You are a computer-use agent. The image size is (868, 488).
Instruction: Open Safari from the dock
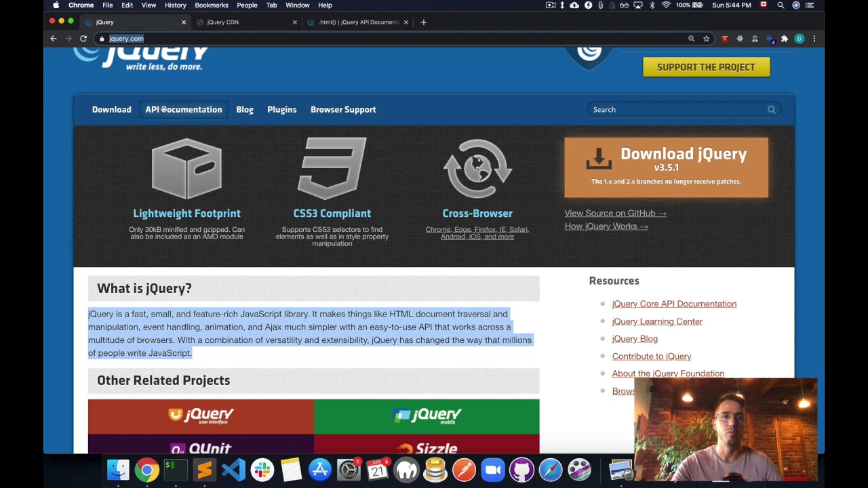click(x=551, y=470)
